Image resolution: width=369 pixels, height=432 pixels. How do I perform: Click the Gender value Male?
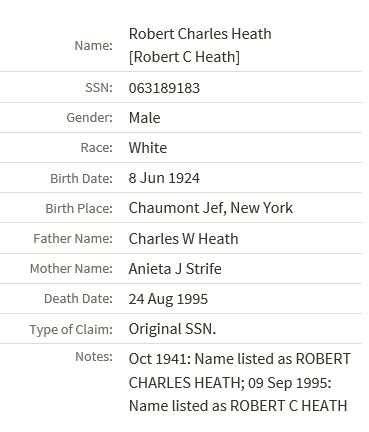click(x=144, y=118)
